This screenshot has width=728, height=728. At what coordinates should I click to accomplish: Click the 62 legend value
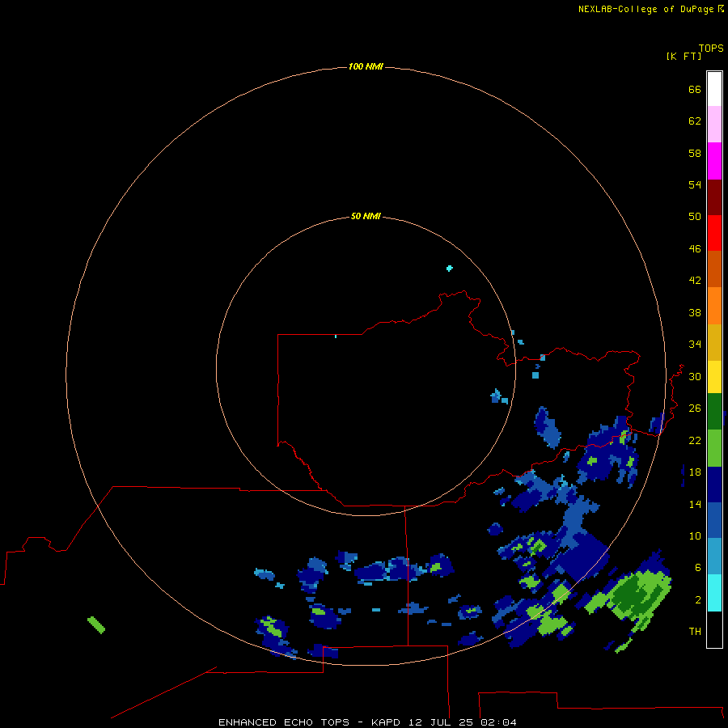[x=695, y=121]
